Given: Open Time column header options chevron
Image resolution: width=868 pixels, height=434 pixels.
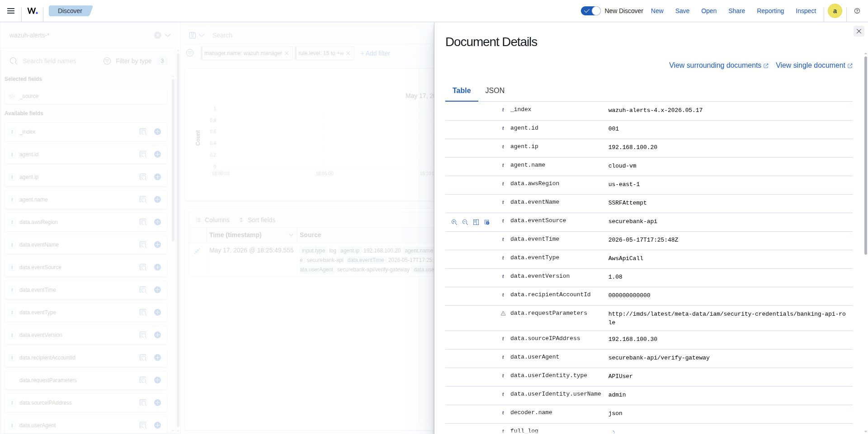Looking at the screenshot, I should (x=291, y=235).
